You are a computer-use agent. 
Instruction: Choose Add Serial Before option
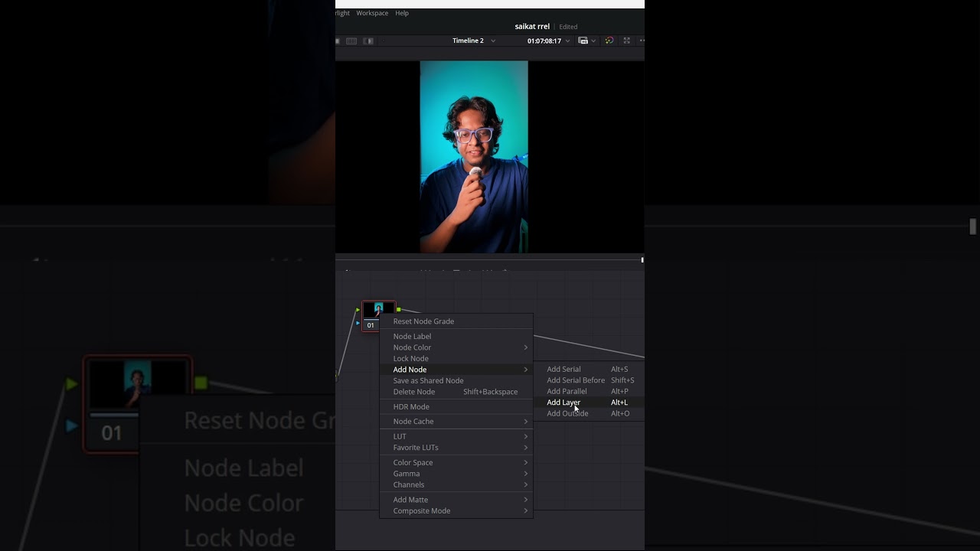click(x=590, y=380)
